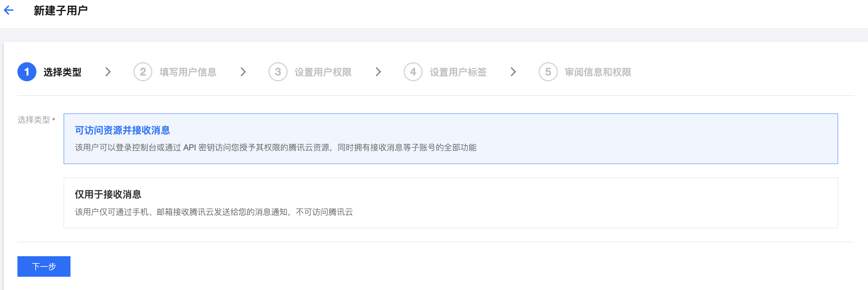Click the back arrow beside 新建子用户

click(x=9, y=11)
